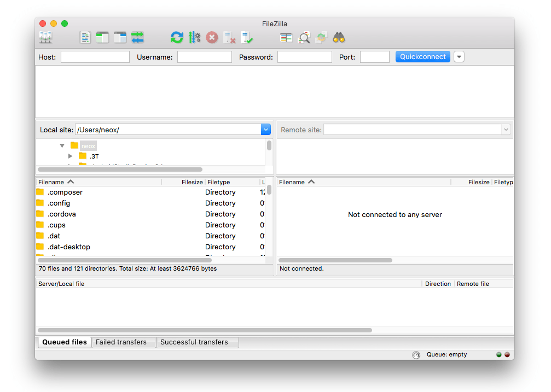Select the .dat directory row

(151, 236)
